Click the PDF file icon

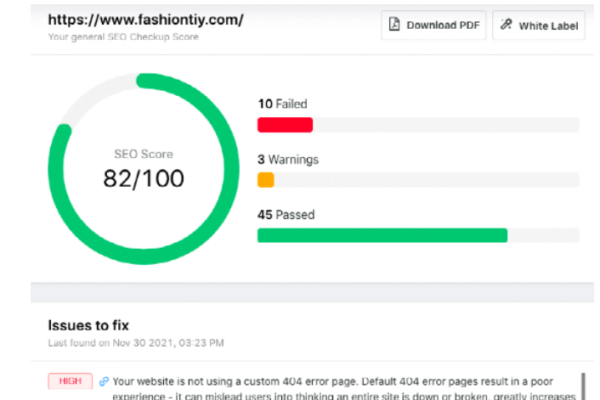pos(394,24)
